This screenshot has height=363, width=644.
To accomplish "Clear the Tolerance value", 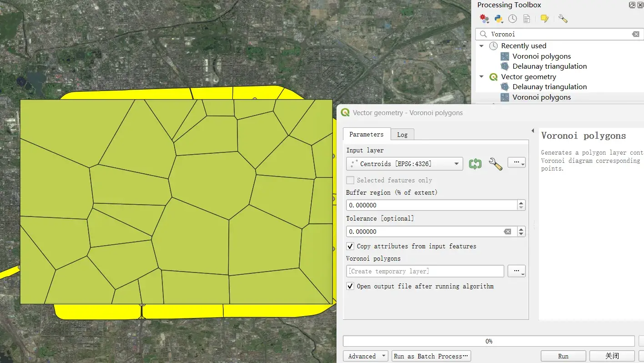I will click(508, 232).
